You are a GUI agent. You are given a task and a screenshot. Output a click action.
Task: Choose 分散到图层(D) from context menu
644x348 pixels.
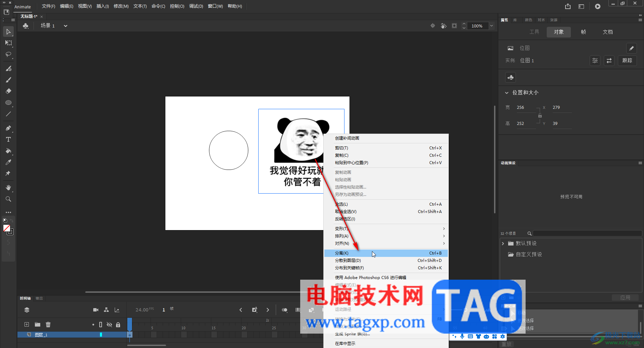coord(386,261)
